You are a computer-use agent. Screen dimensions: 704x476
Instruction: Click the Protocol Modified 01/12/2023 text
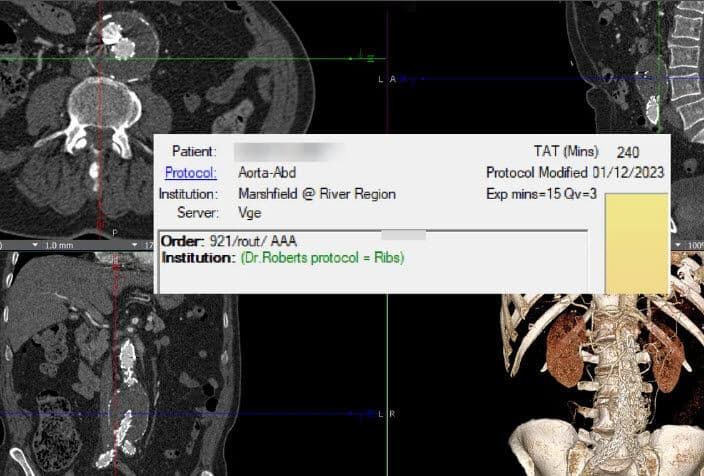pyautogui.click(x=575, y=172)
